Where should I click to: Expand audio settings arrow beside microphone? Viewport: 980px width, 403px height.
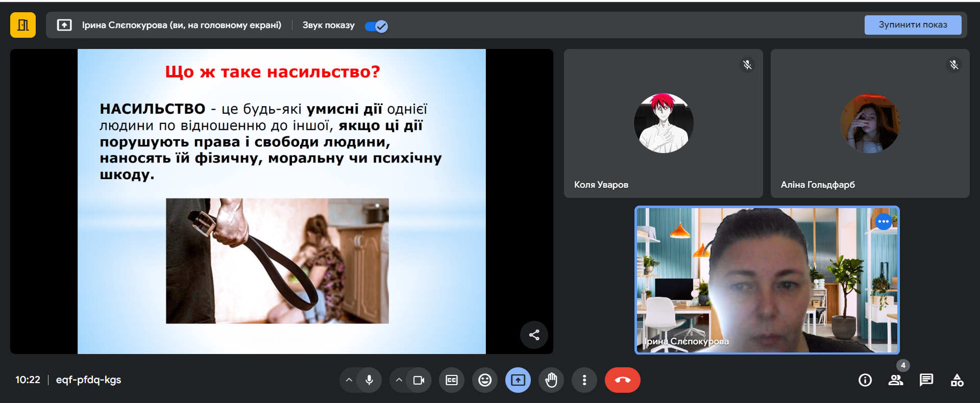point(349,380)
